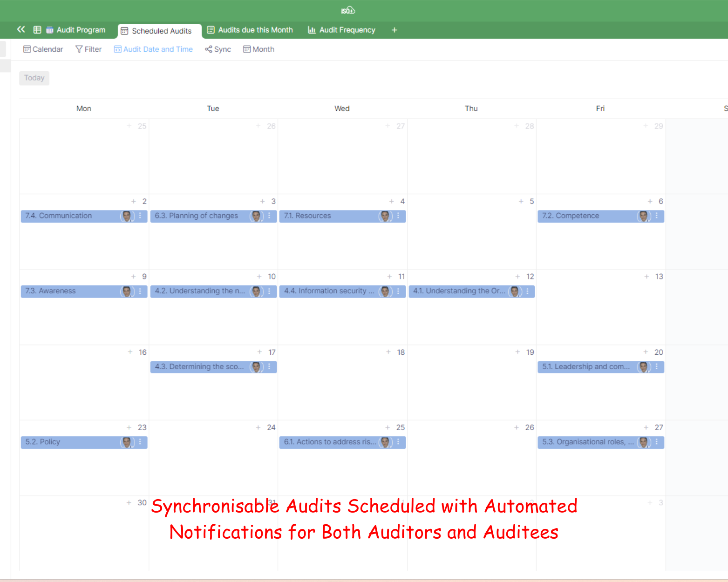The height and width of the screenshot is (582, 728).
Task: Click assignee avatar on 7.2 Competence
Action: click(x=643, y=216)
